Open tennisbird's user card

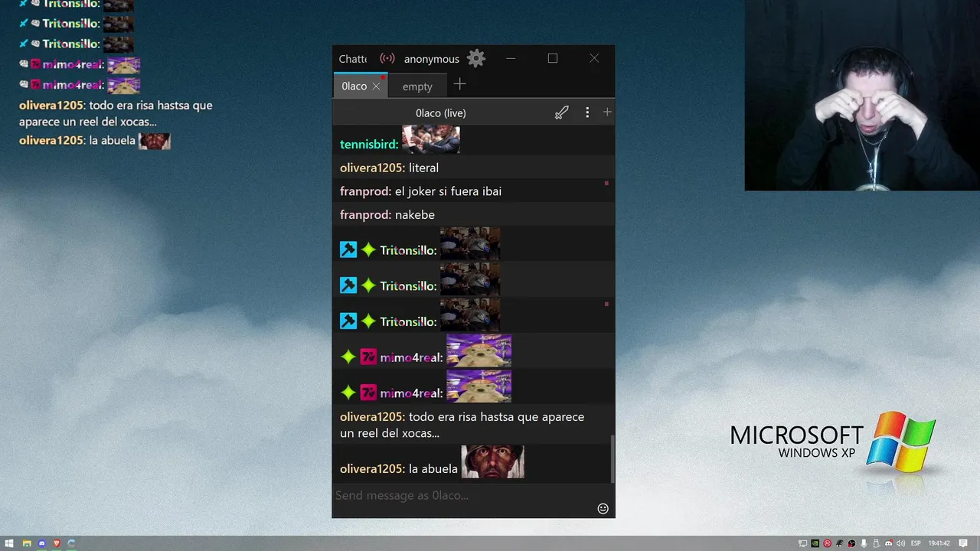[x=369, y=144]
